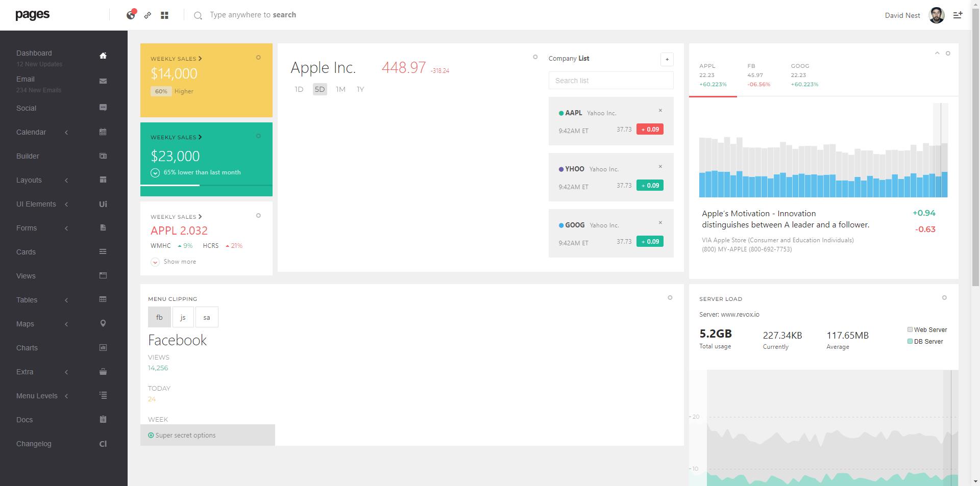
Task: Expand the UI Elements submenu arrow
Action: pyautogui.click(x=66, y=204)
